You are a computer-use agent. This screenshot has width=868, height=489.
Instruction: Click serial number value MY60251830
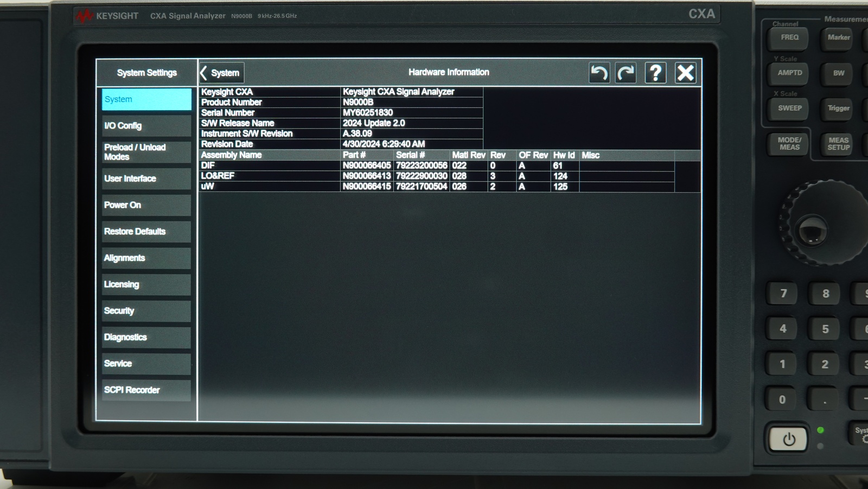click(368, 113)
